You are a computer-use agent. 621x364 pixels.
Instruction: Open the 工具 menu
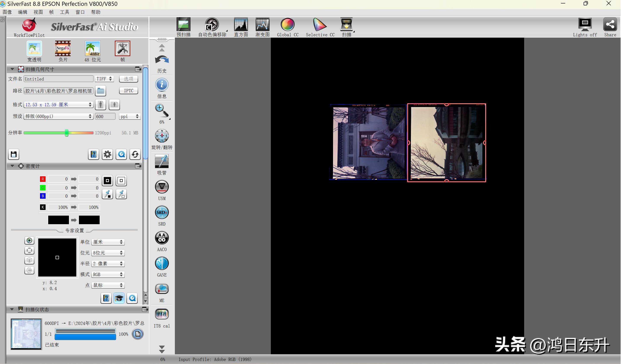pyautogui.click(x=65, y=12)
